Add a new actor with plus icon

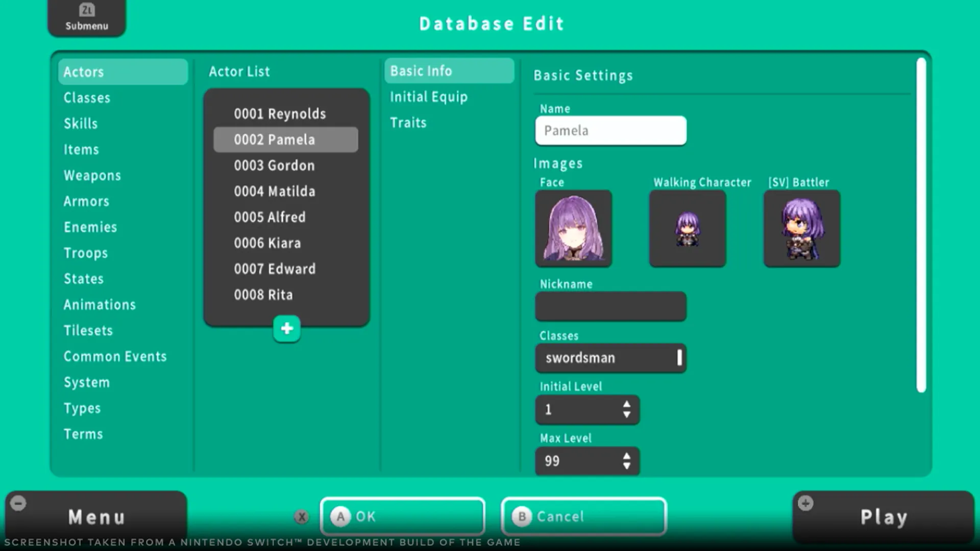pyautogui.click(x=287, y=329)
